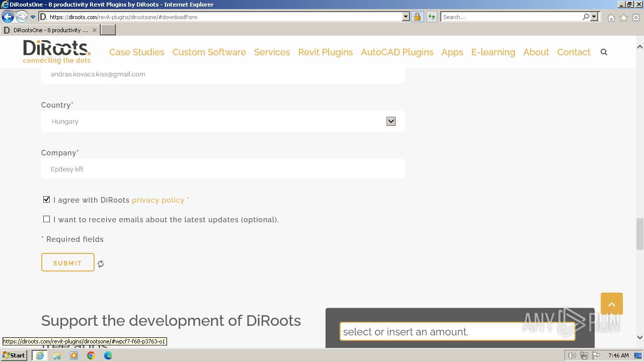Click the loading spinner icon beside Submit
644x362 pixels.
tap(101, 264)
